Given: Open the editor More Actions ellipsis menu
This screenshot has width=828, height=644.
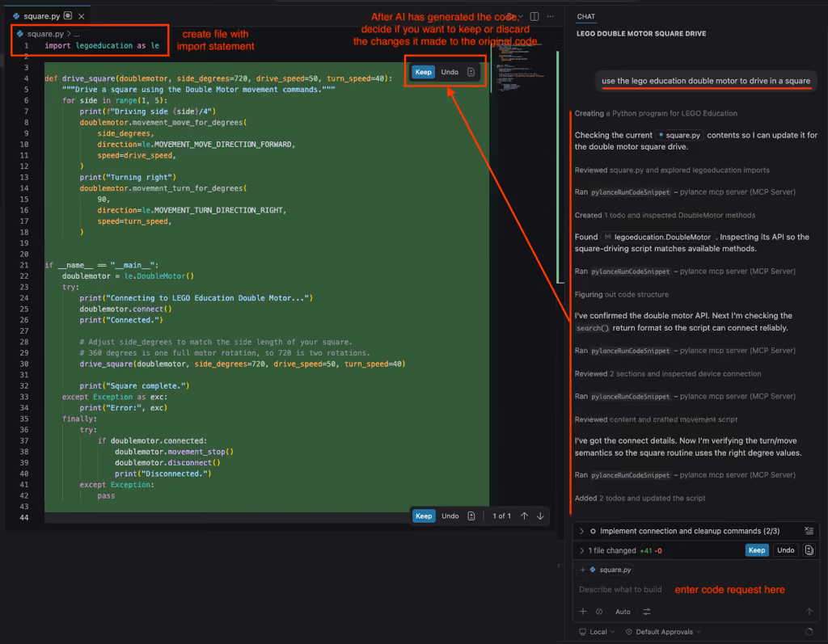Looking at the screenshot, I should (550, 16).
